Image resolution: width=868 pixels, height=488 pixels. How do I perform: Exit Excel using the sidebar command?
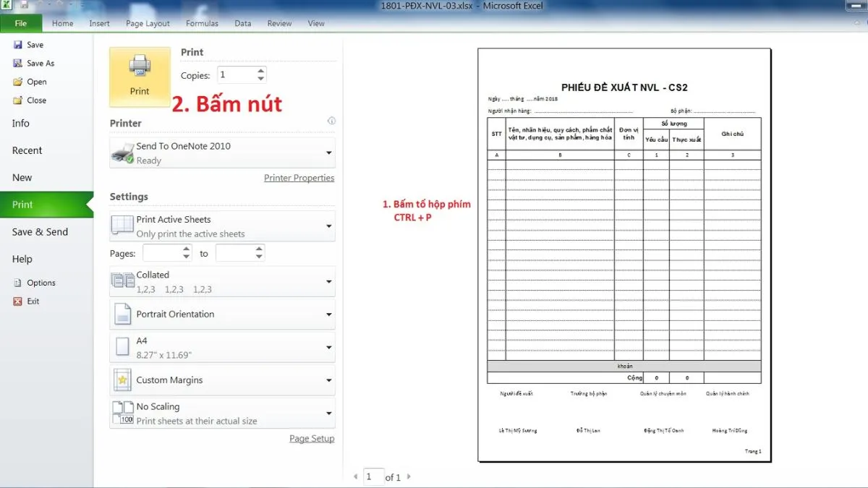click(x=33, y=301)
